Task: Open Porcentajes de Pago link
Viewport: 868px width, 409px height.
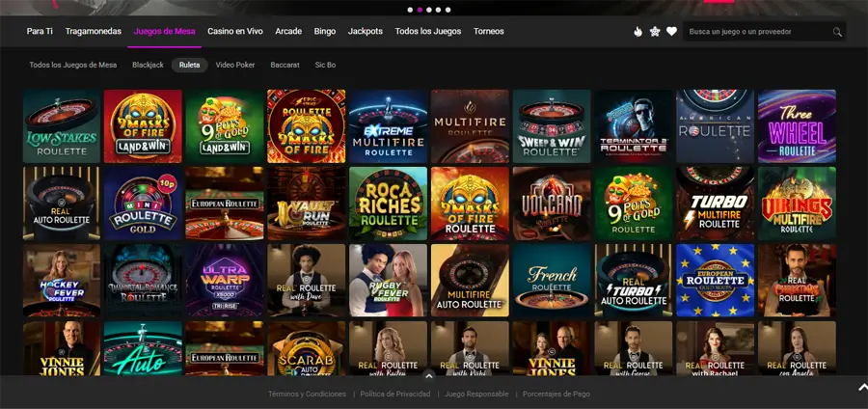Action: (x=556, y=395)
